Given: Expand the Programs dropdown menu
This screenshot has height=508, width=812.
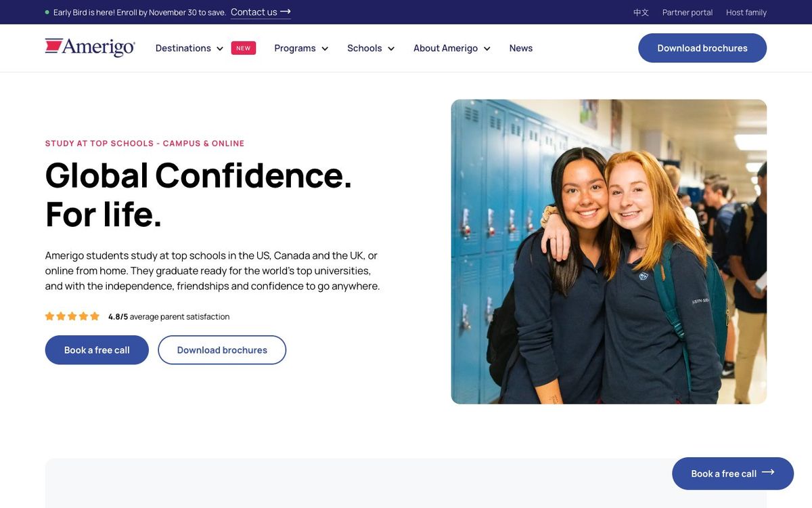Looking at the screenshot, I should click(301, 48).
